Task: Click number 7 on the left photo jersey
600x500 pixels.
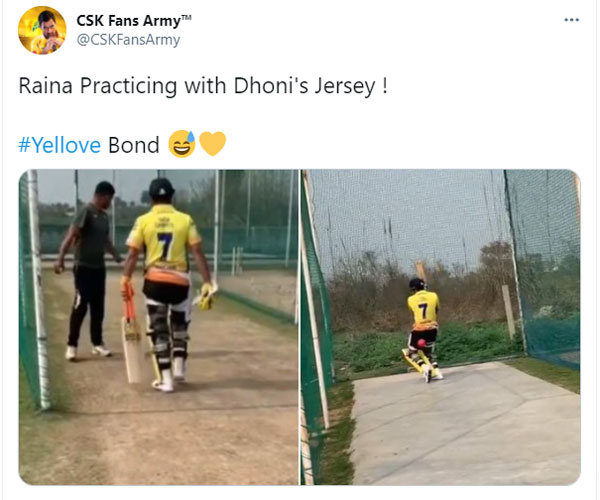Action: point(166,246)
